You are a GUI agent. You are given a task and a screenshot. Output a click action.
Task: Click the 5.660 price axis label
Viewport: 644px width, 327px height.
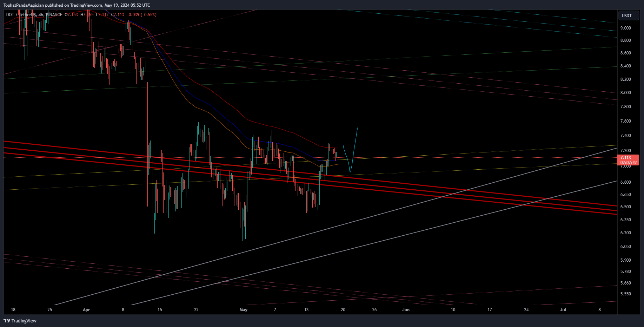coord(625,283)
